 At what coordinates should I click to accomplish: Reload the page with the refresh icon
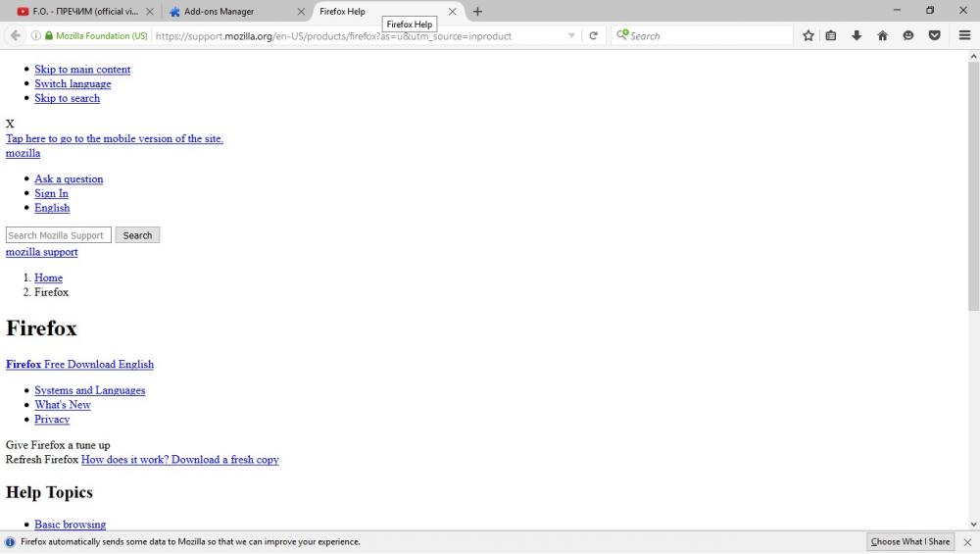click(x=593, y=35)
